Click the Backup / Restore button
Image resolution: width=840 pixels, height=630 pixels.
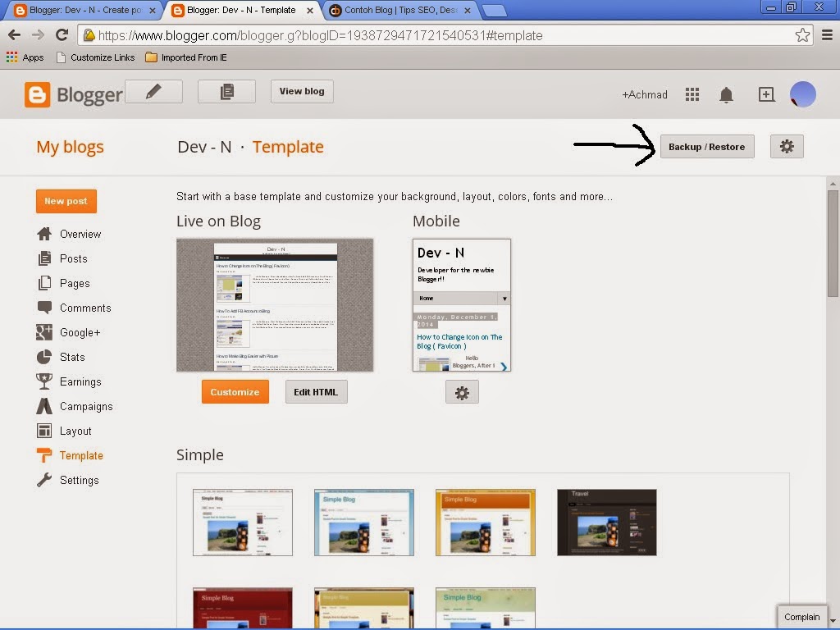click(x=707, y=147)
